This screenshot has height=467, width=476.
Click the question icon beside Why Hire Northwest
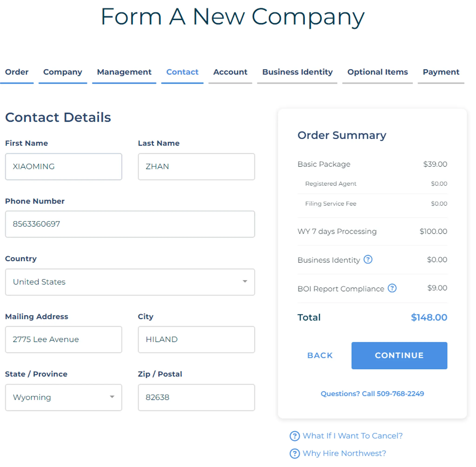pos(295,454)
